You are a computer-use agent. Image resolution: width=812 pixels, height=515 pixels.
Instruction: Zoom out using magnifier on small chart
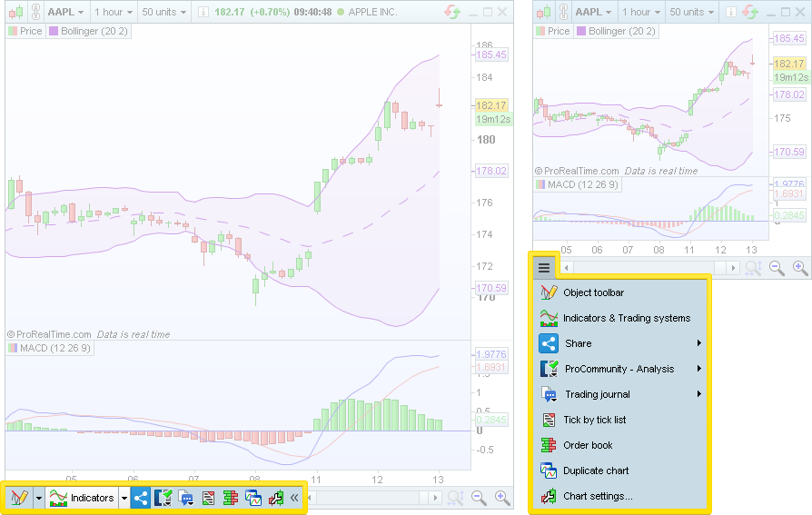[777, 267]
